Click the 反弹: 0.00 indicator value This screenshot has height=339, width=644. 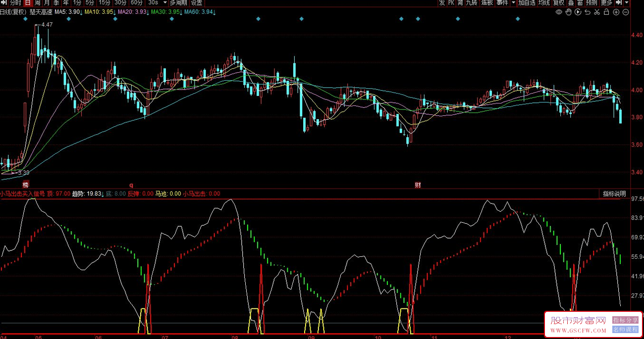coord(141,194)
